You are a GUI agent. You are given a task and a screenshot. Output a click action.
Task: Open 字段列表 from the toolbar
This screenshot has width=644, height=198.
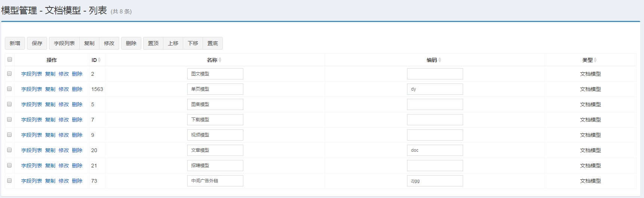coord(64,43)
